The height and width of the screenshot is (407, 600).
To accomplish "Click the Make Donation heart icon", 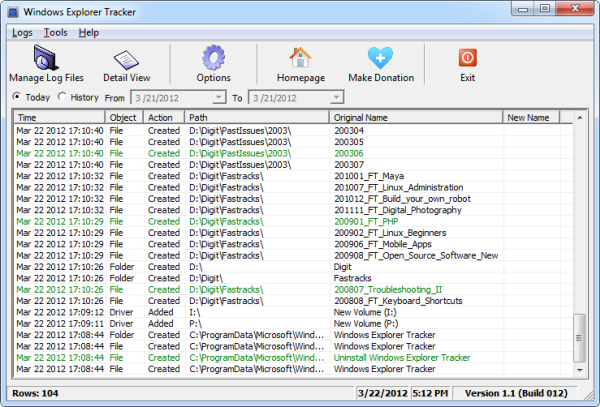I will coord(380,63).
